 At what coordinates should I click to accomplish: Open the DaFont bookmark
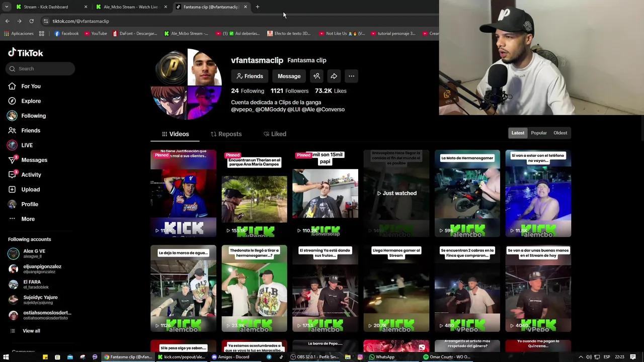[x=135, y=34]
